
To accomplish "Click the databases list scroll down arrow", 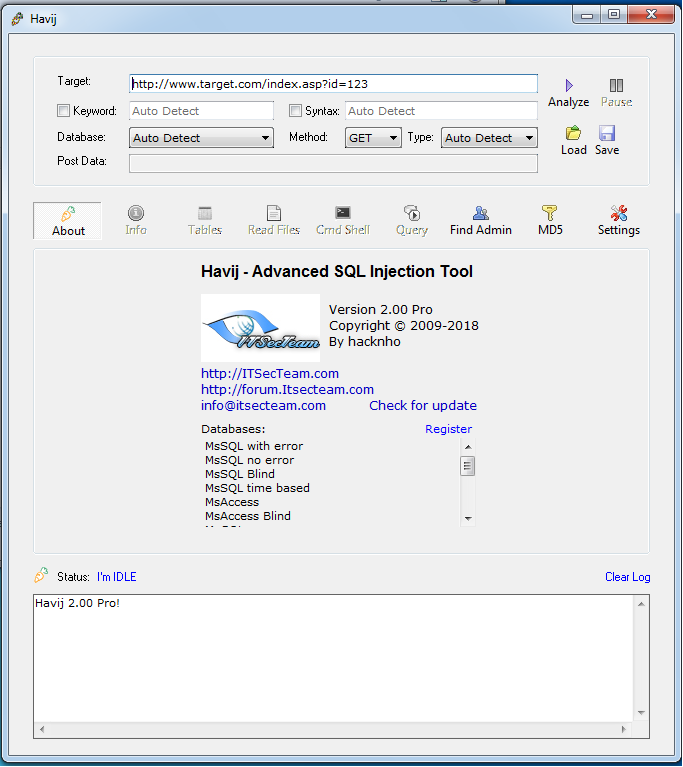I will pos(468,519).
